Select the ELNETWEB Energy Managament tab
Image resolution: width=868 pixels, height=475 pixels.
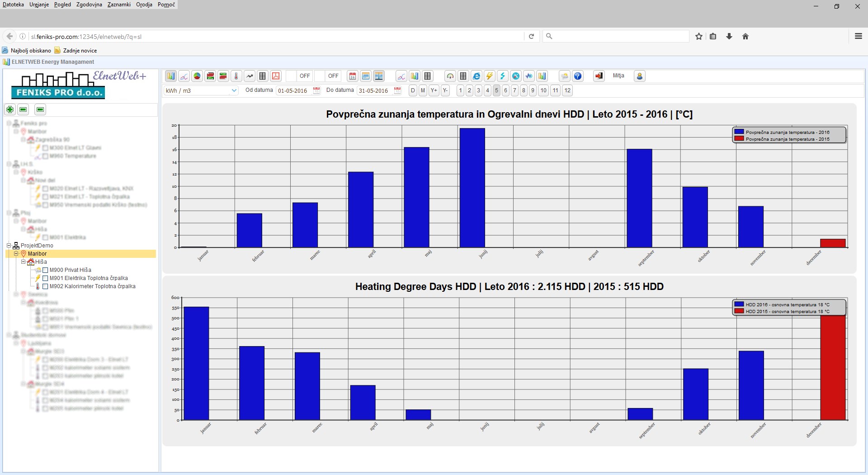pyautogui.click(x=48, y=62)
